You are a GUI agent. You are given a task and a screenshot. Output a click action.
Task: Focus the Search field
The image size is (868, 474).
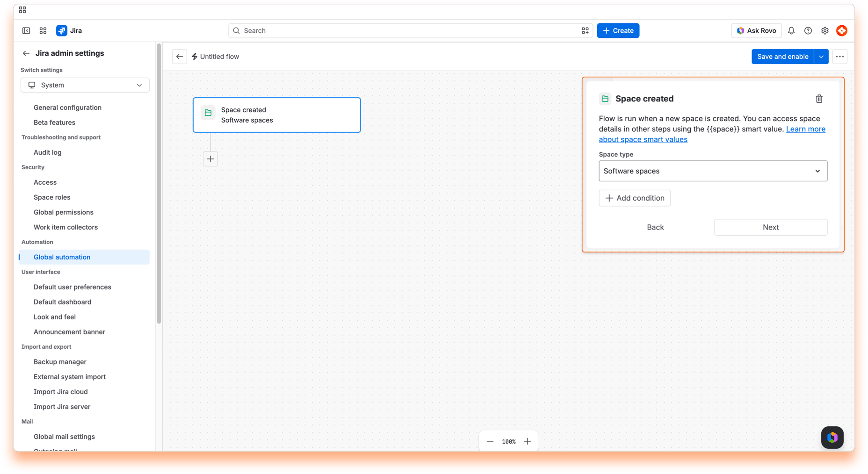point(410,30)
